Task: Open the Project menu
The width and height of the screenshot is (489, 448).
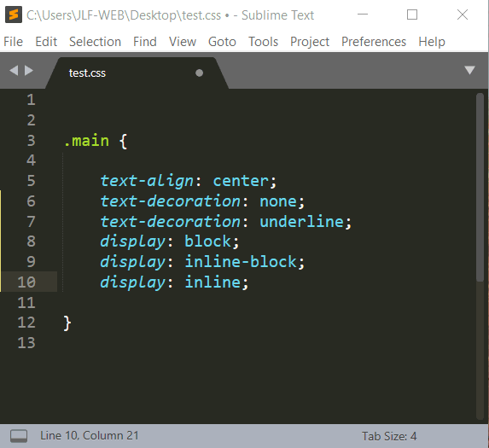Action: pos(310,42)
